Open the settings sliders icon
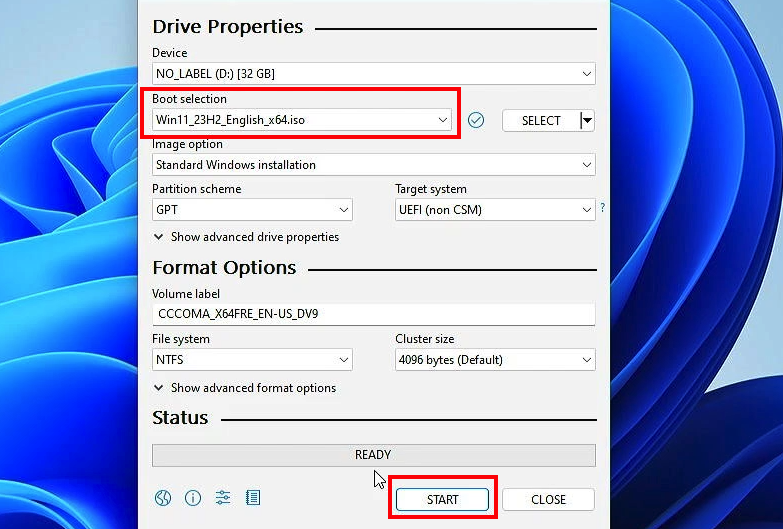This screenshot has width=783, height=529. tap(223, 498)
